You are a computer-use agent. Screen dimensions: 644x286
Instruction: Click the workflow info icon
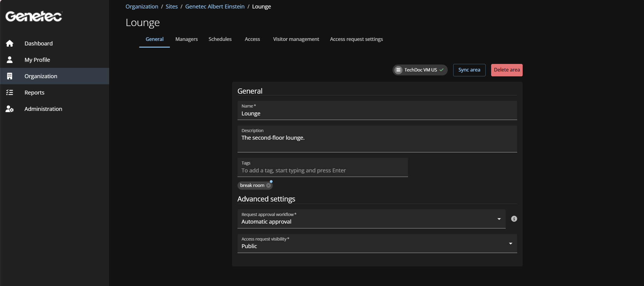pos(514,219)
